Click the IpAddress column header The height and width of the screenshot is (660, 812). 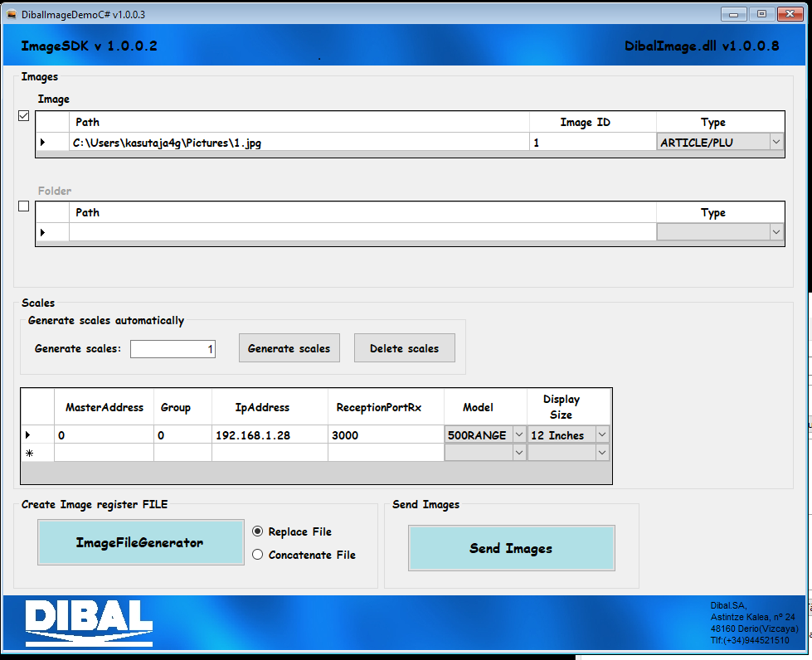click(270, 407)
